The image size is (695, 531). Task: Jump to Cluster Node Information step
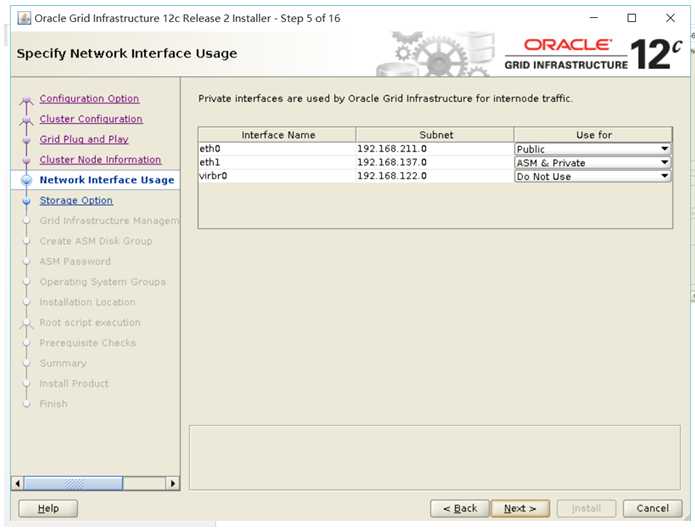(x=100, y=160)
